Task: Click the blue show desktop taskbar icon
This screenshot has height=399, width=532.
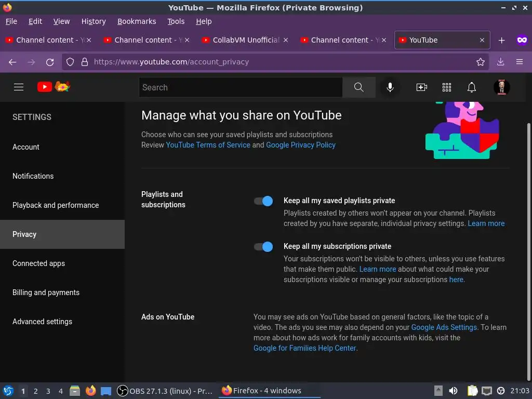Action: (106, 391)
